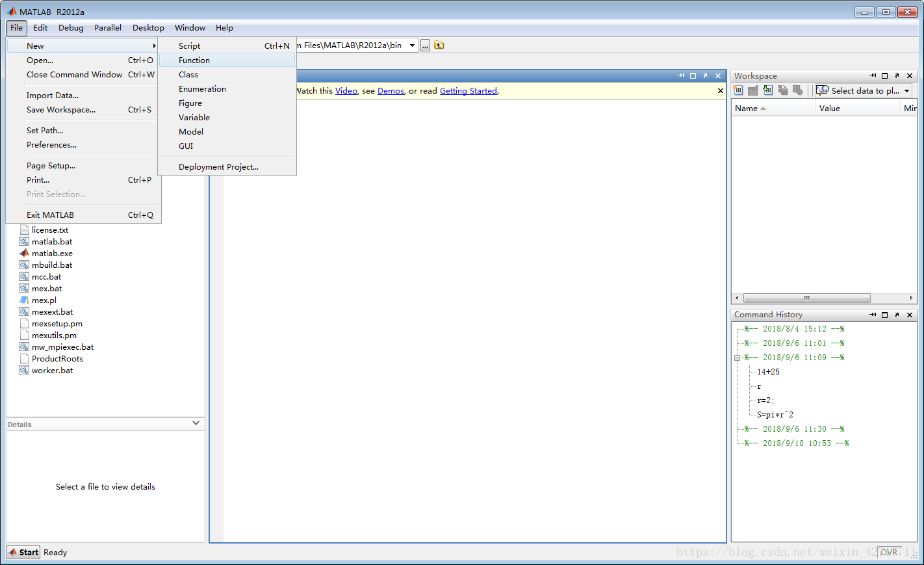The width and height of the screenshot is (924, 565).
Task: Click the Import data icon in Workspace
Action: (767, 90)
